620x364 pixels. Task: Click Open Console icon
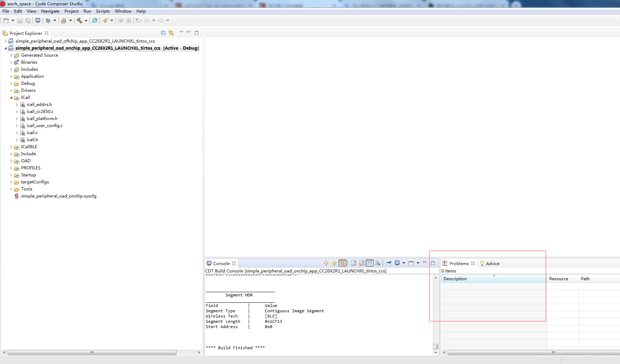point(411,263)
